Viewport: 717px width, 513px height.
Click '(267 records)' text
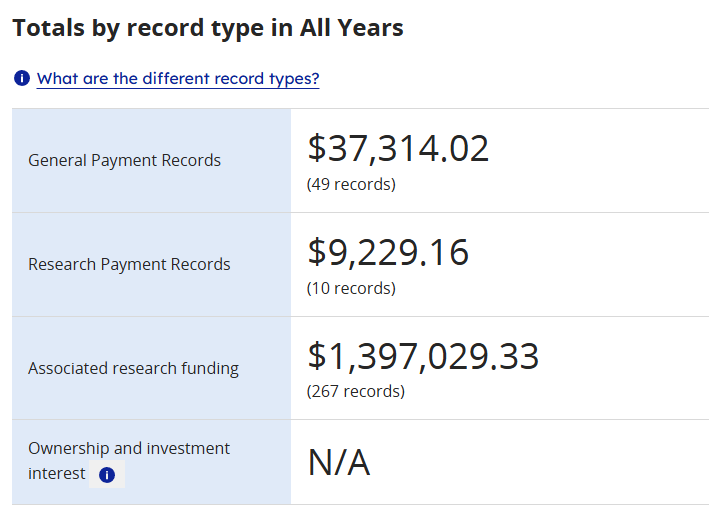click(356, 391)
